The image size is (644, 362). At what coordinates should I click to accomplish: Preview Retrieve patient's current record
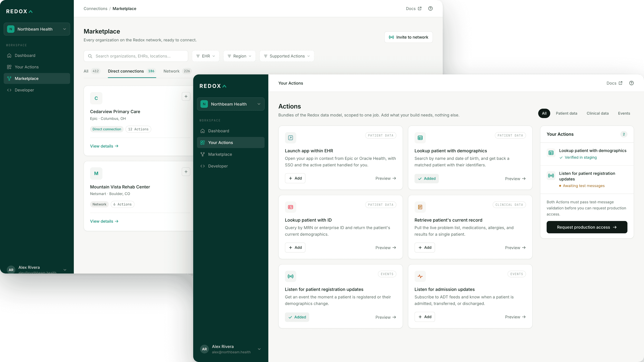click(515, 248)
